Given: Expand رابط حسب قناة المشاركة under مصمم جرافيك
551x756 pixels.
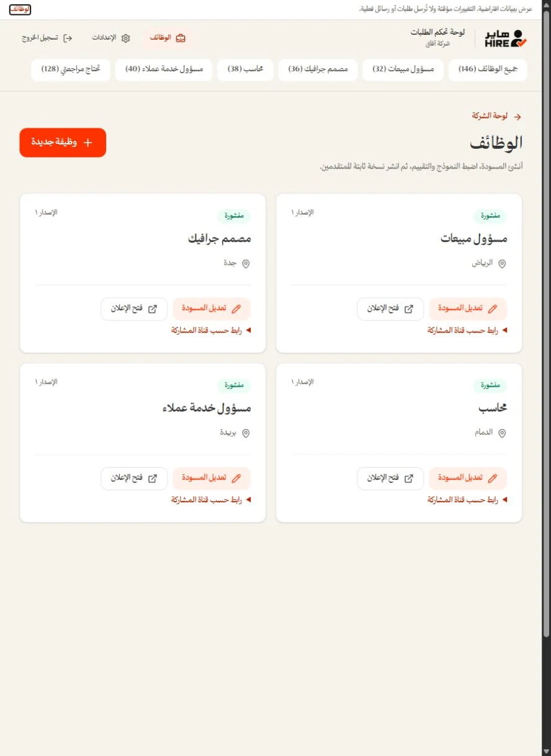Looking at the screenshot, I should point(211,331).
